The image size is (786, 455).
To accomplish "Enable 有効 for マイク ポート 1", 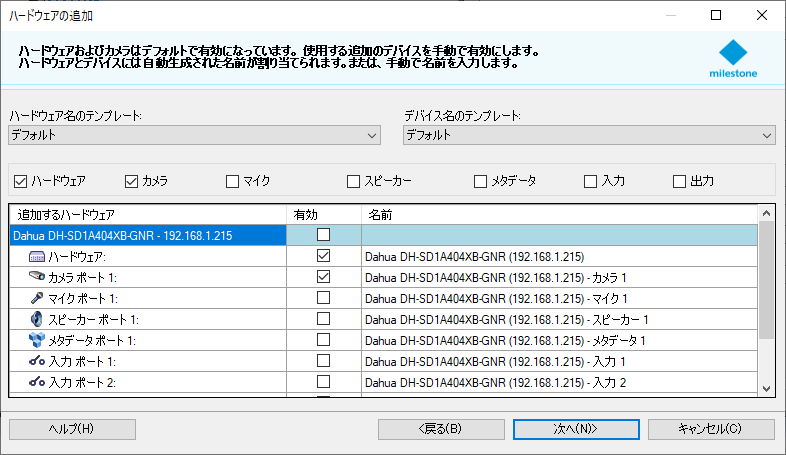I will [323, 298].
